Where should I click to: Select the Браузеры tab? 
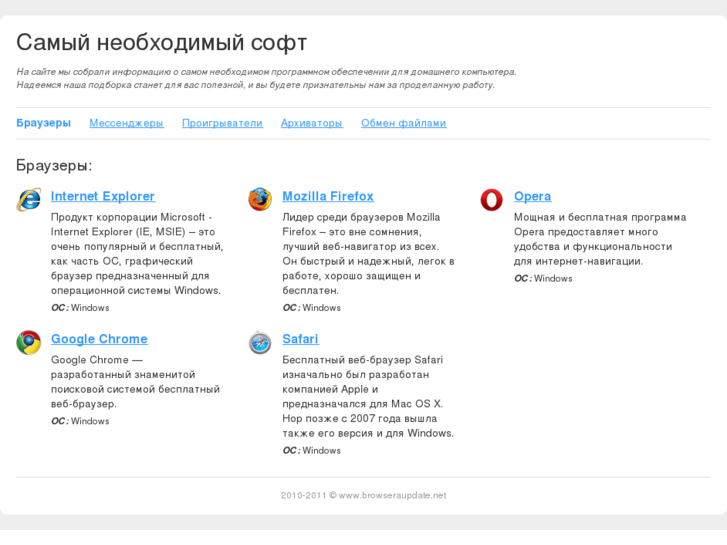pyautogui.click(x=44, y=123)
